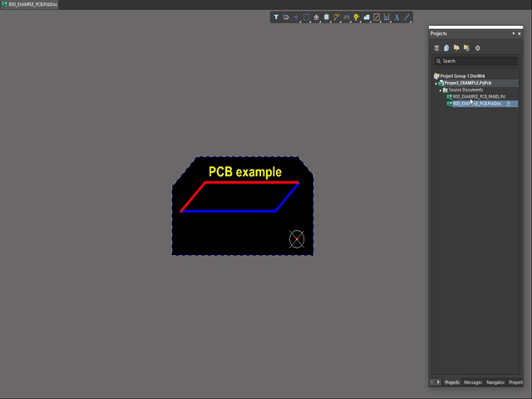This screenshot has height=399, width=532.
Task: Toggle the Snapping magnet options
Action: [286, 17]
